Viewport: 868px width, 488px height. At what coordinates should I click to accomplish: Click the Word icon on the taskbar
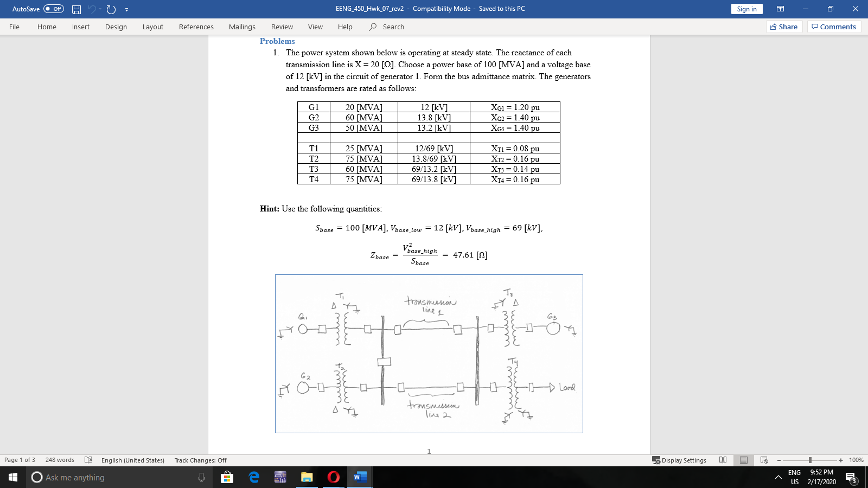[361, 478]
